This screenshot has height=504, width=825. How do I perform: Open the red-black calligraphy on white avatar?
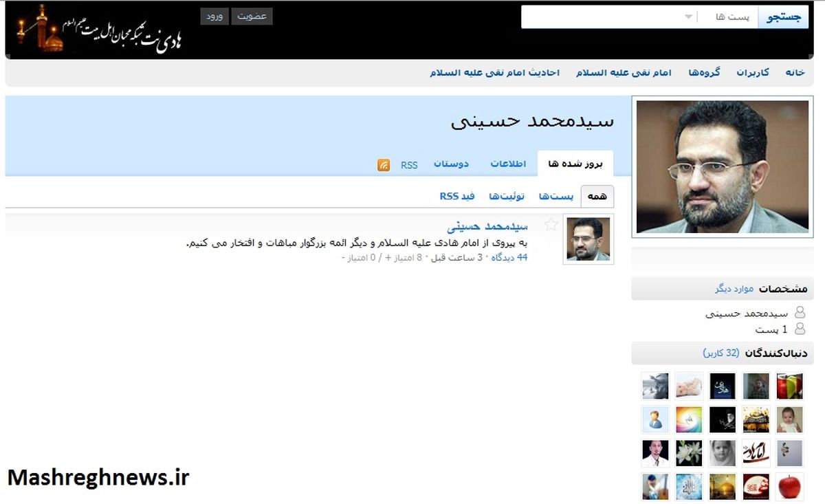756,453
